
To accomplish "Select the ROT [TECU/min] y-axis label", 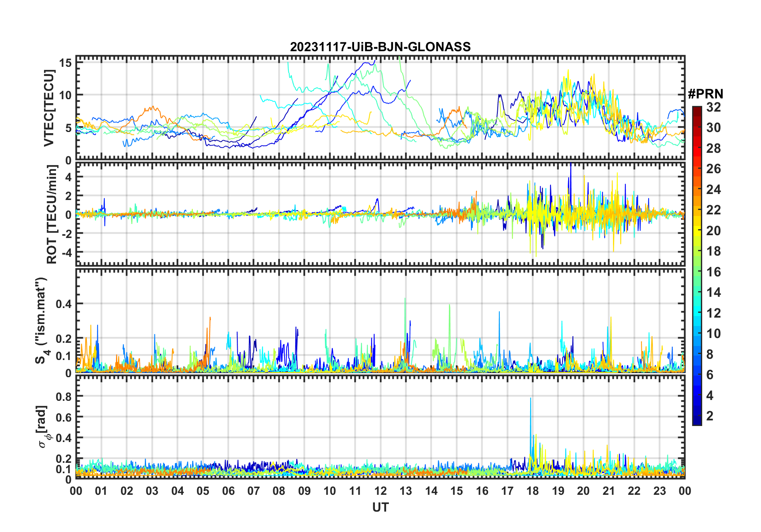I will tap(52, 214).
